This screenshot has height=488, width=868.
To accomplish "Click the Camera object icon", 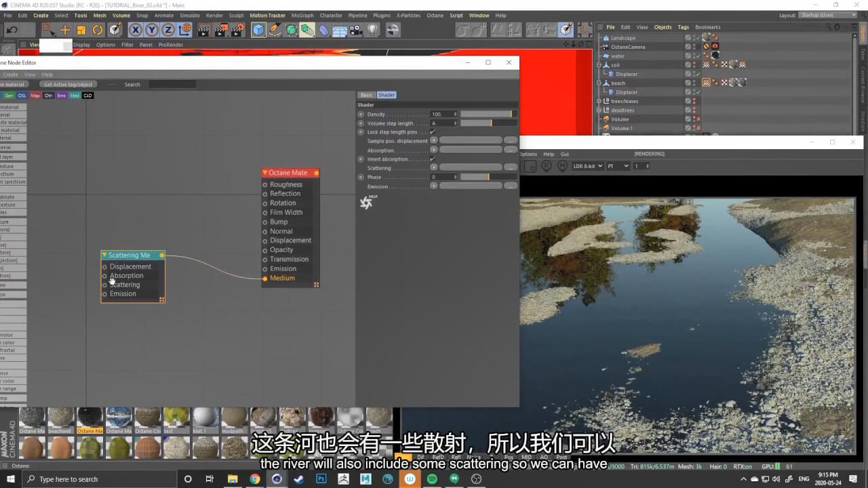I will pyautogui.click(x=356, y=30).
